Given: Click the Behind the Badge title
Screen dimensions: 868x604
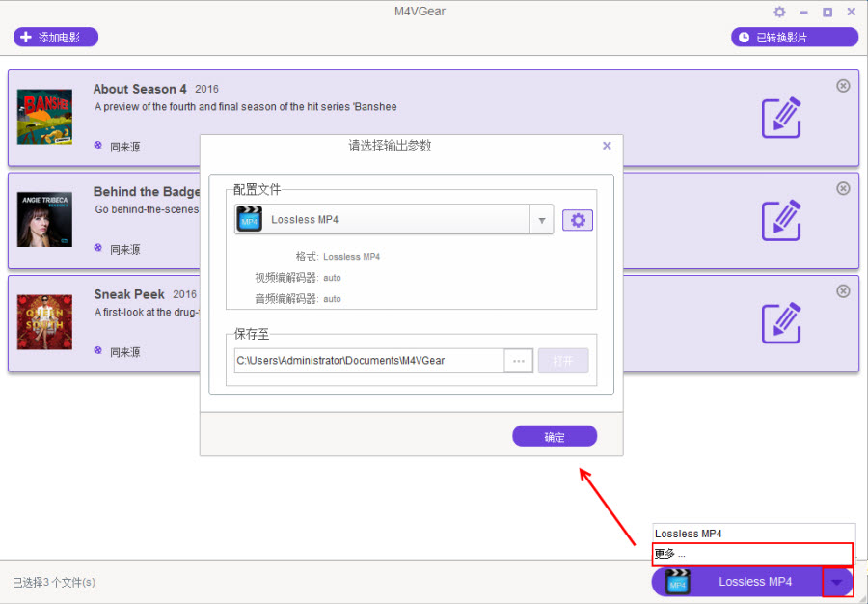Looking at the screenshot, I should coord(147,192).
